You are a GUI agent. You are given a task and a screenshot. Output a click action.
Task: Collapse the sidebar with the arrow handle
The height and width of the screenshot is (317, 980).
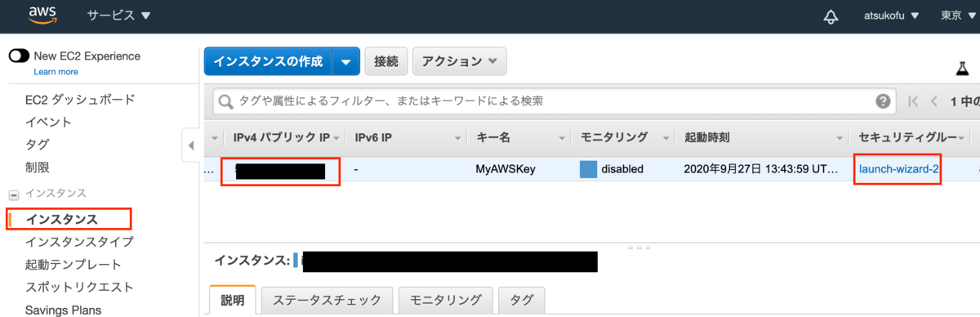pos(191,145)
